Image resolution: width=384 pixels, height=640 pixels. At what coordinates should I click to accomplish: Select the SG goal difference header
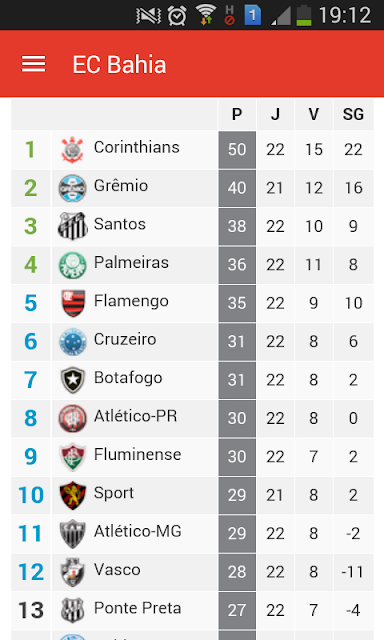point(353,114)
